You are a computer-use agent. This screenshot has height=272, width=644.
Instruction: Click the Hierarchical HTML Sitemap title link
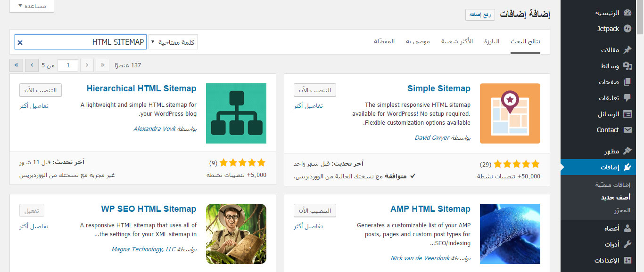tap(141, 88)
